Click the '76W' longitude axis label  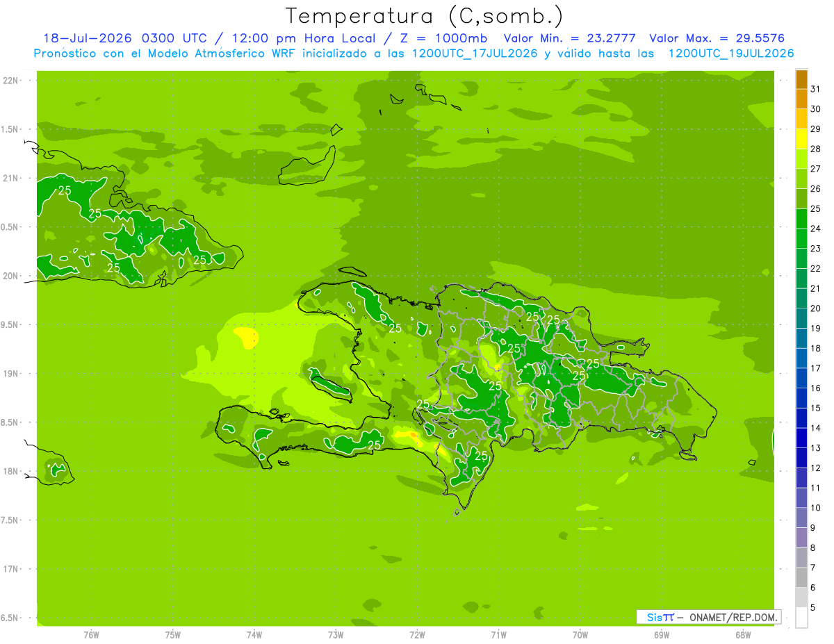[x=91, y=635]
